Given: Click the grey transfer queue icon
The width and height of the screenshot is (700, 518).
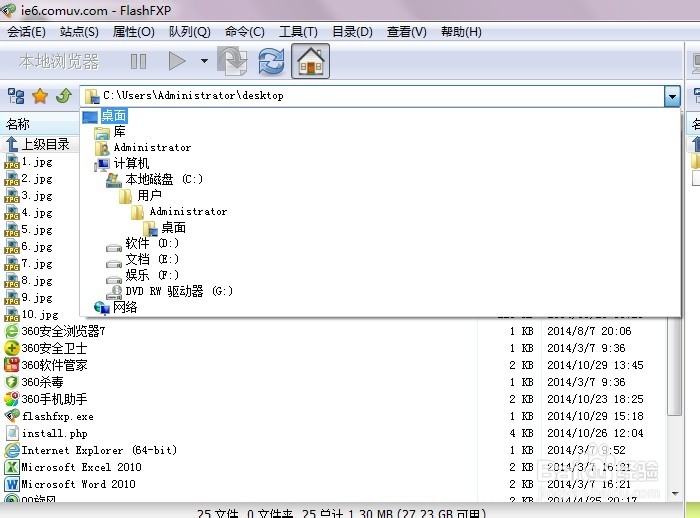Looking at the screenshot, I should 232,61.
